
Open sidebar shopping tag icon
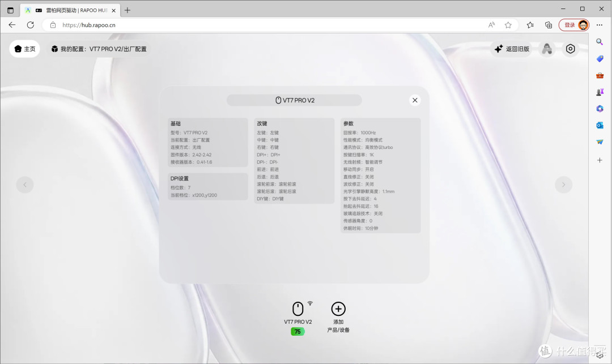[600, 58]
